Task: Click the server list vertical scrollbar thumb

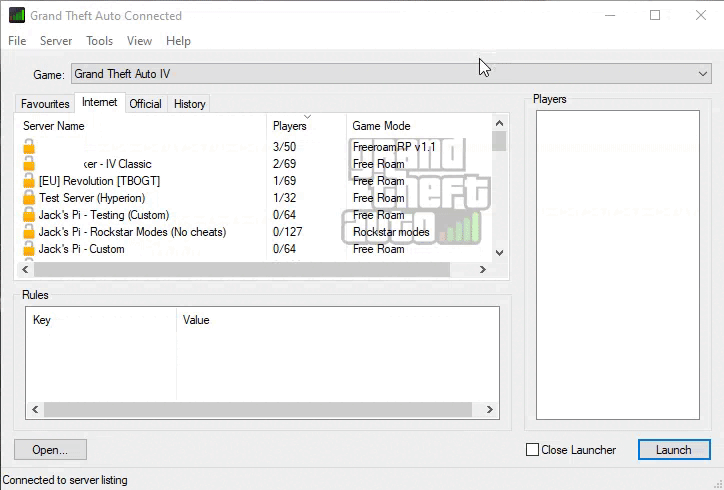Action: tap(499, 141)
